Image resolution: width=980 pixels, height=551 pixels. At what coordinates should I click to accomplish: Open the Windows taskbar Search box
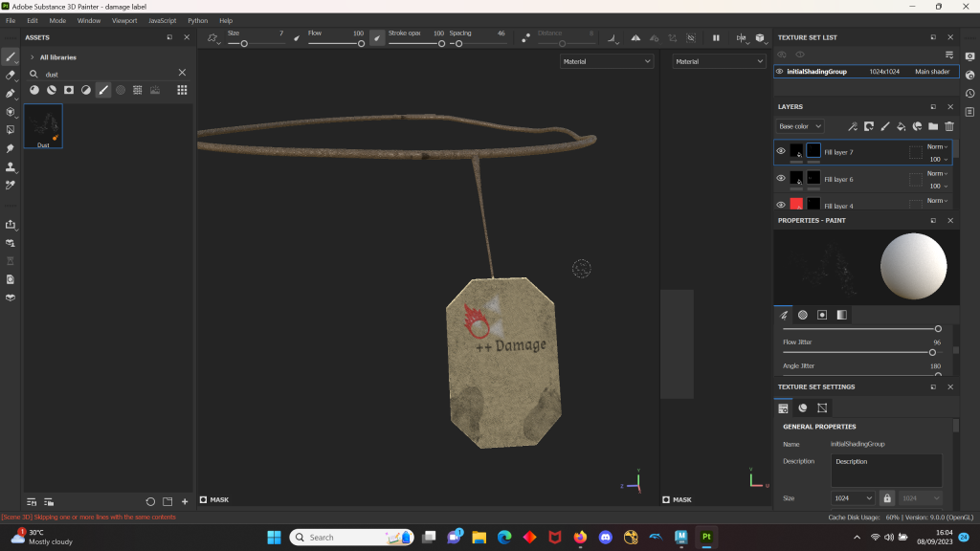click(x=352, y=538)
